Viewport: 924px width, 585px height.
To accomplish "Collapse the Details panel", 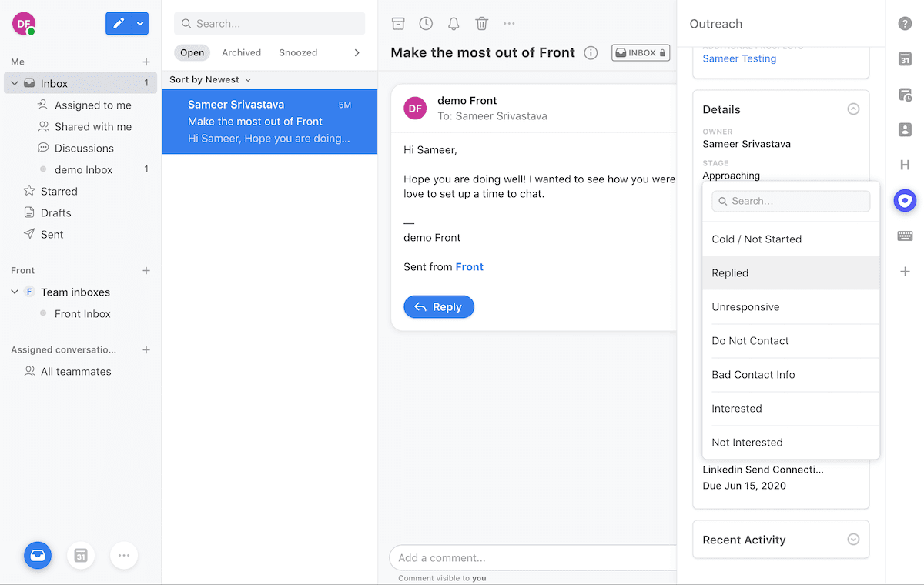I will [853, 109].
